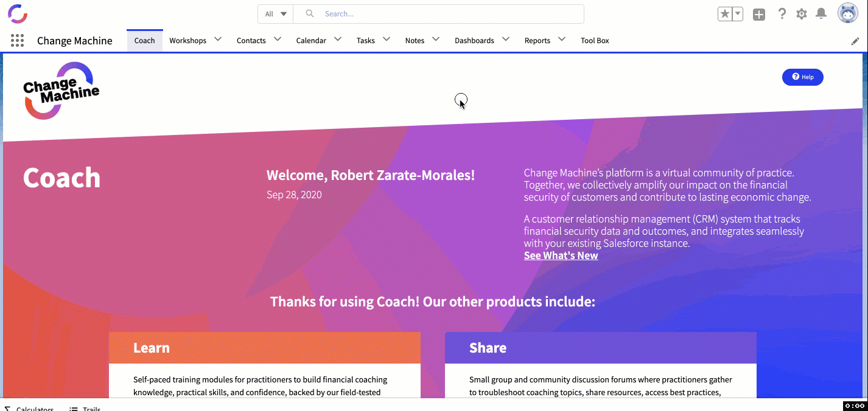This screenshot has width=868, height=411.
Task: Click the large Change Machine page logo
Action: (x=61, y=91)
